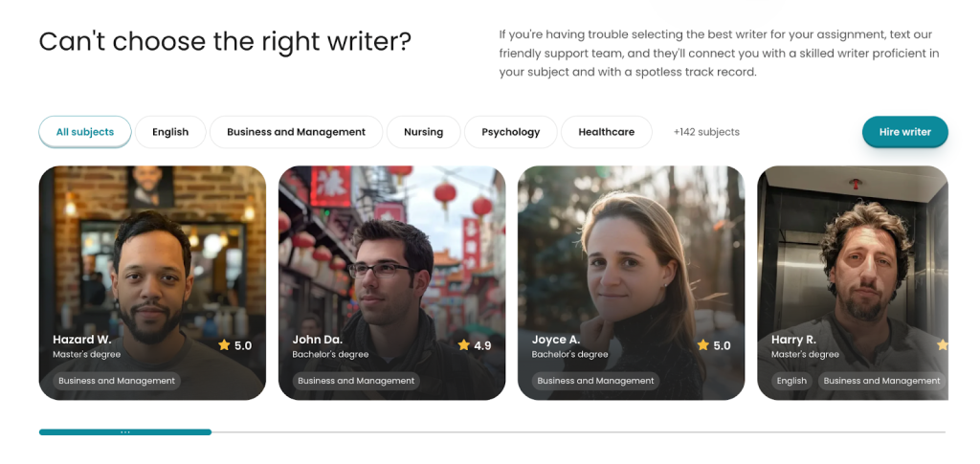
Task: Click the star icon on Harry R.'s card
Action: tap(943, 344)
